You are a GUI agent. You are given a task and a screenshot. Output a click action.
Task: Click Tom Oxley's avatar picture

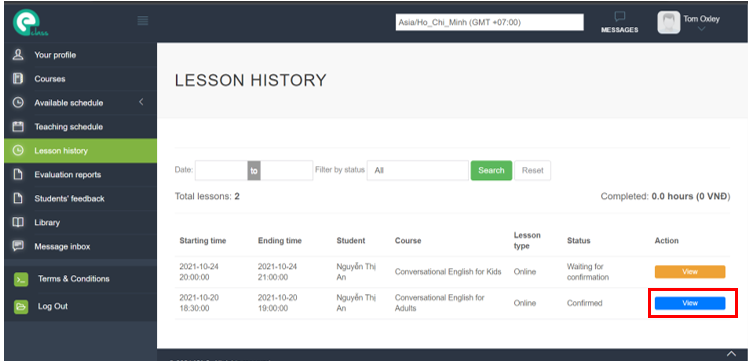(669, 22)
